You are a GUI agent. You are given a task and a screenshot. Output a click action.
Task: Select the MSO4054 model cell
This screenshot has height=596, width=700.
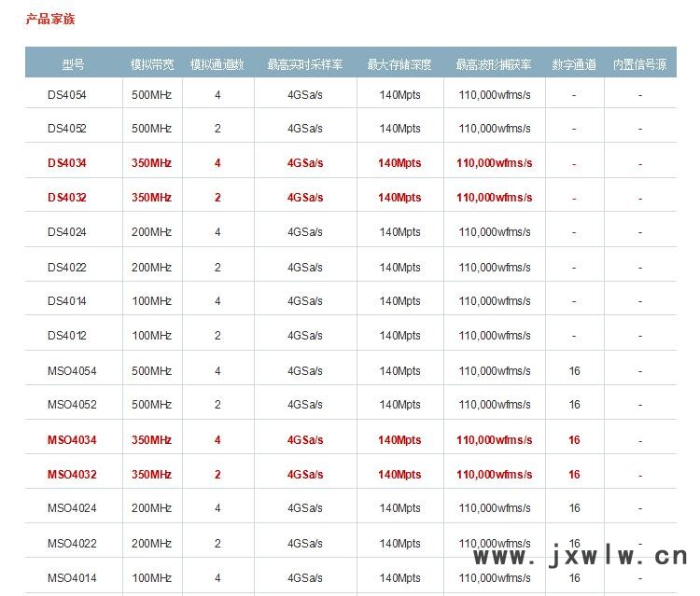point(72,370)
